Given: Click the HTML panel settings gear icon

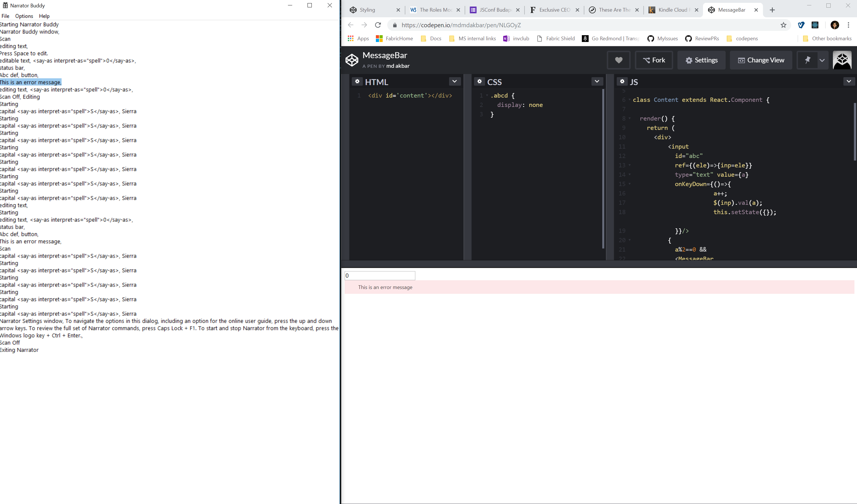Looking at the screenshot, I should pos(357,81).
